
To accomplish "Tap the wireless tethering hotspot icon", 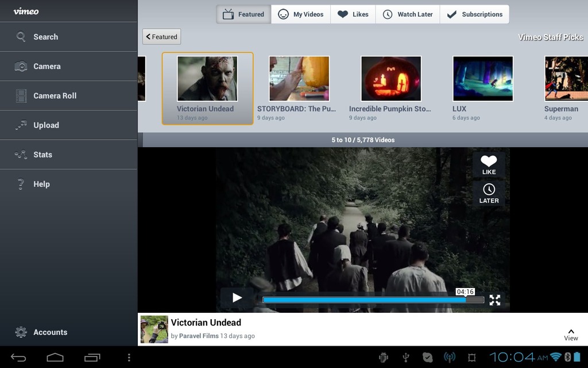I will coord(450,357).
